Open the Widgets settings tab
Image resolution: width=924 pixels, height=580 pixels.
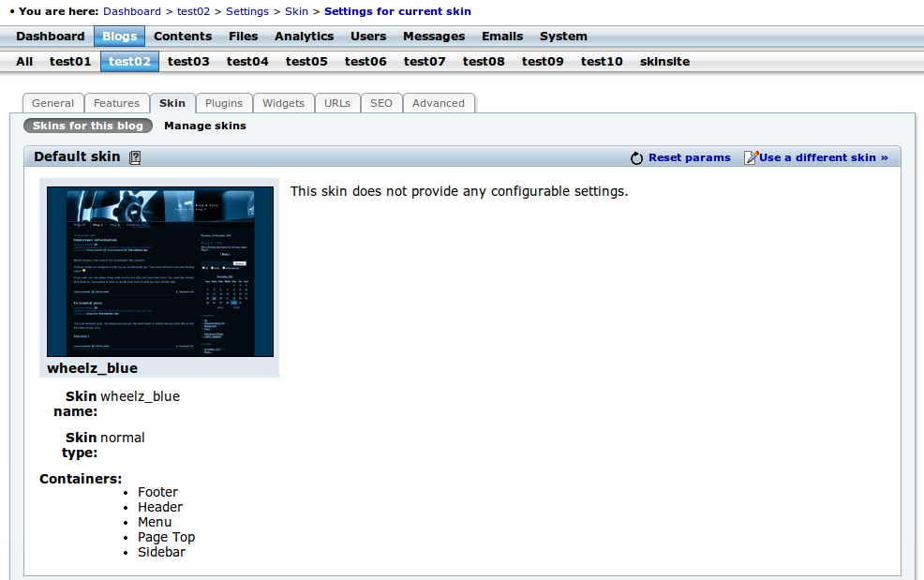coord(283,103)
